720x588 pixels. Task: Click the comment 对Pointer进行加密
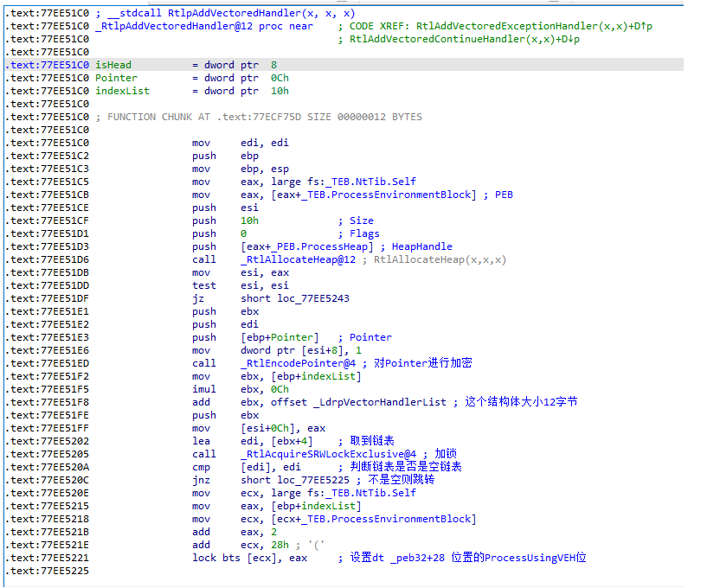pos(423,363)
